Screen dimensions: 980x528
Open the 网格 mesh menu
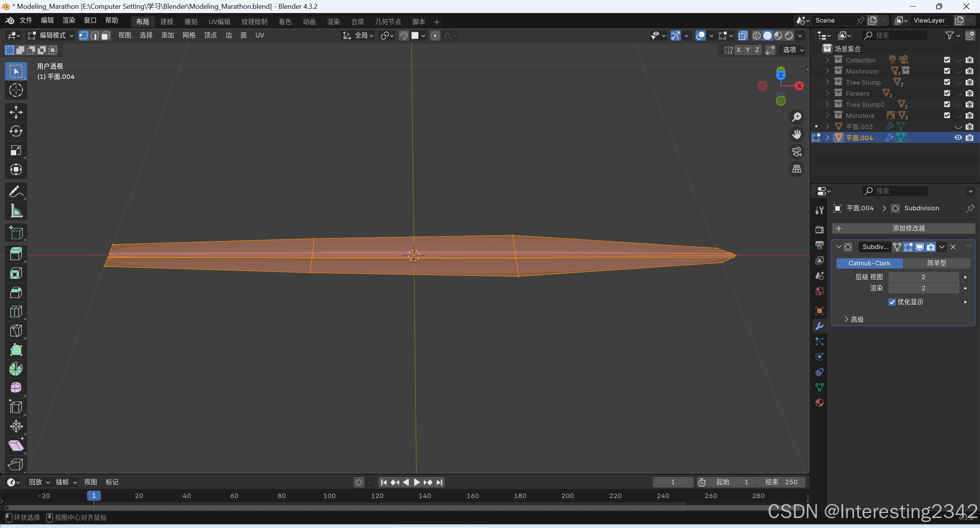tap(189, 35)
